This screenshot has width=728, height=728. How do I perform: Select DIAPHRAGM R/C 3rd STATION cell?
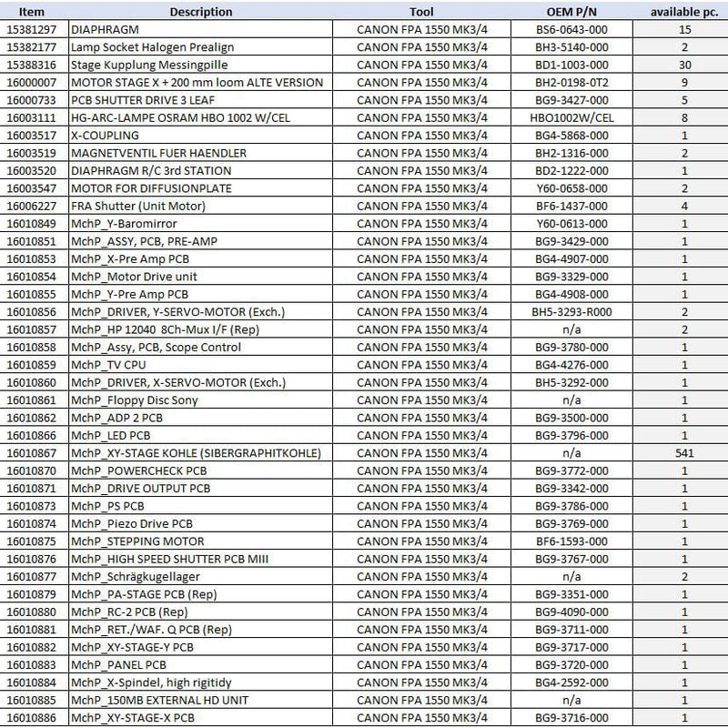click(x=200, y=170)
